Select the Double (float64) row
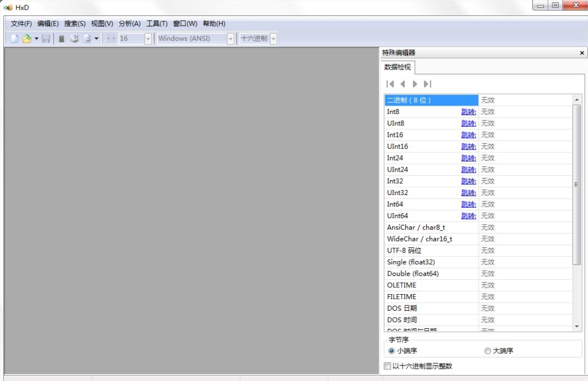This screenshot has height=381, width=588. coord(478,274)
